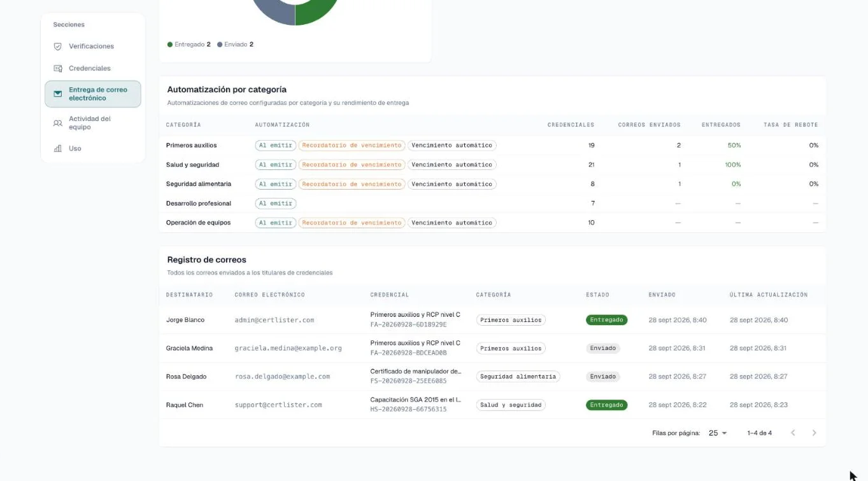Screen dimensions: 868x481
Task: Click the TASA DE REBOTE column header
Action: click(791, 125)
